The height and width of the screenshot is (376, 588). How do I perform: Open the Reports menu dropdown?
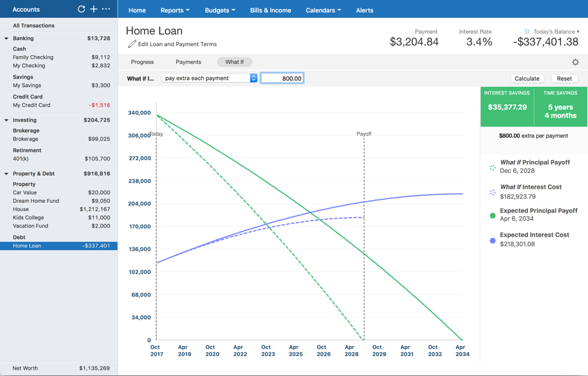(x=174, y=10)
